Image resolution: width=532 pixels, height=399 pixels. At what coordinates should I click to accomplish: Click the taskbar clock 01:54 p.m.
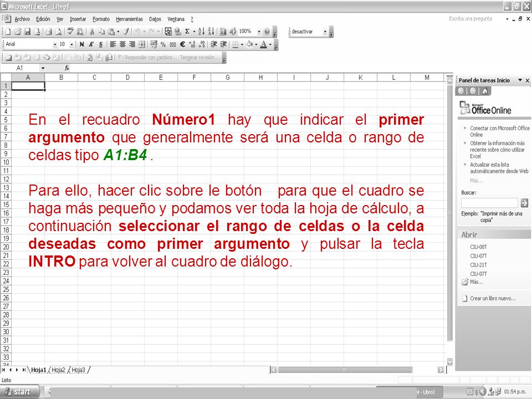pos(515,392)
